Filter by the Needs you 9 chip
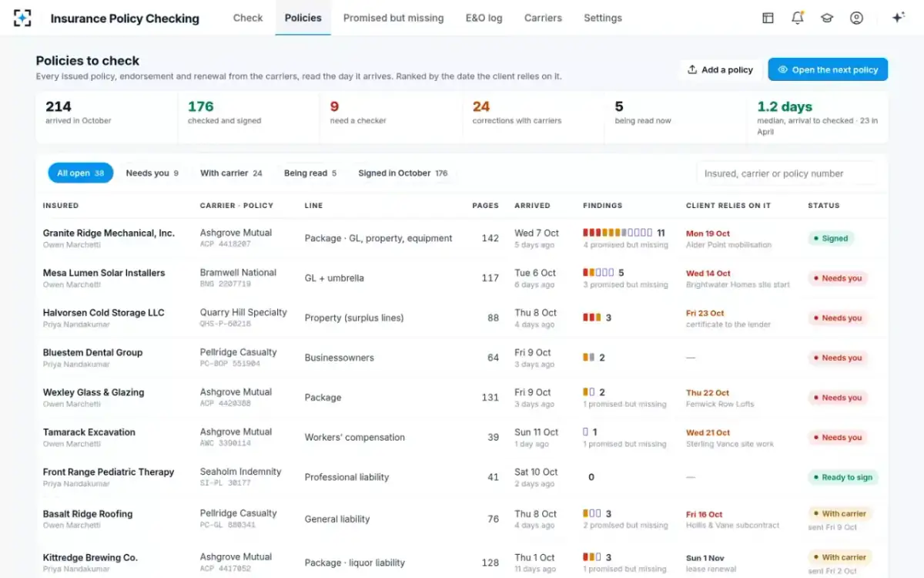924x578 pixels. coord(152,173)
